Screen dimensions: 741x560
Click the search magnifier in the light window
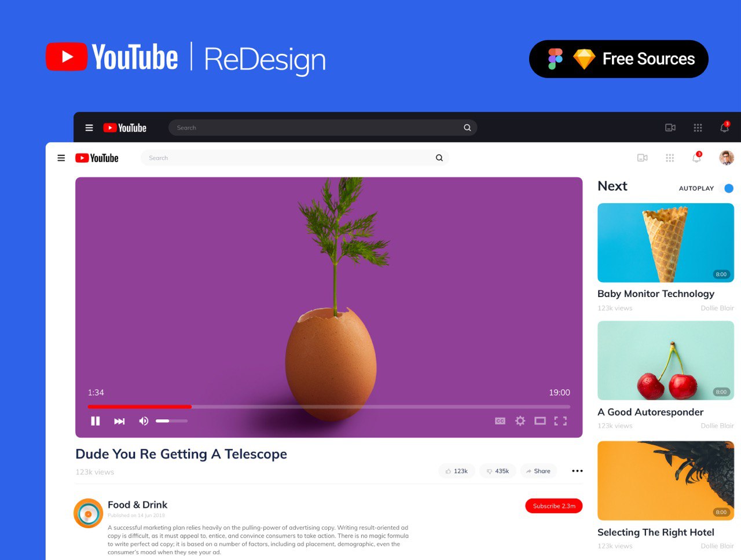(439, 158)
